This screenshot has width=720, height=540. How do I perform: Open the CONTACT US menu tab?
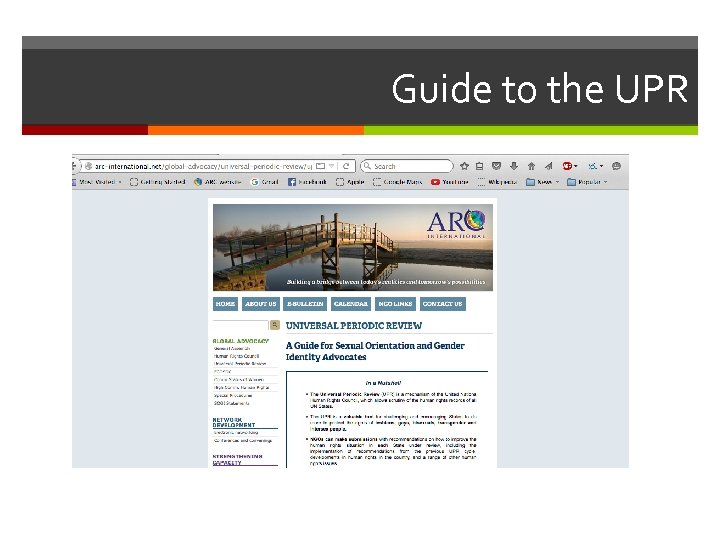442,304
